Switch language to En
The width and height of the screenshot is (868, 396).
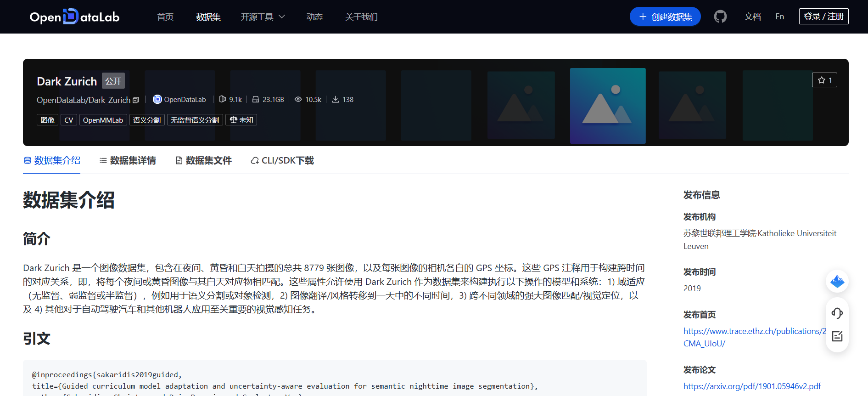780,17
